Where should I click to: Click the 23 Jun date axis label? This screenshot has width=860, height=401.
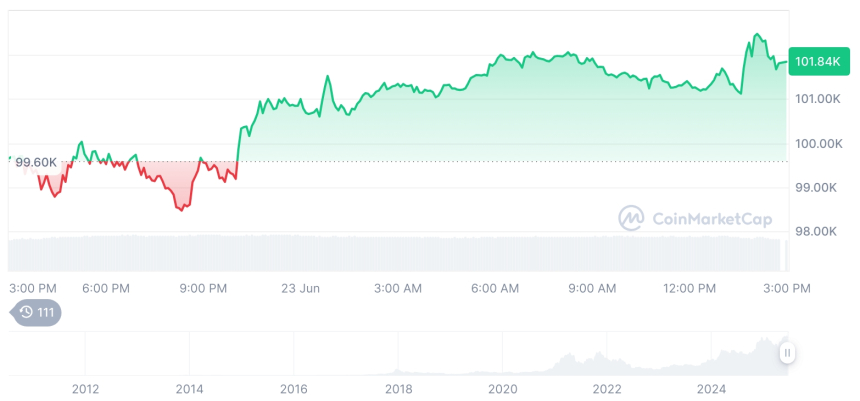[300, 288]
